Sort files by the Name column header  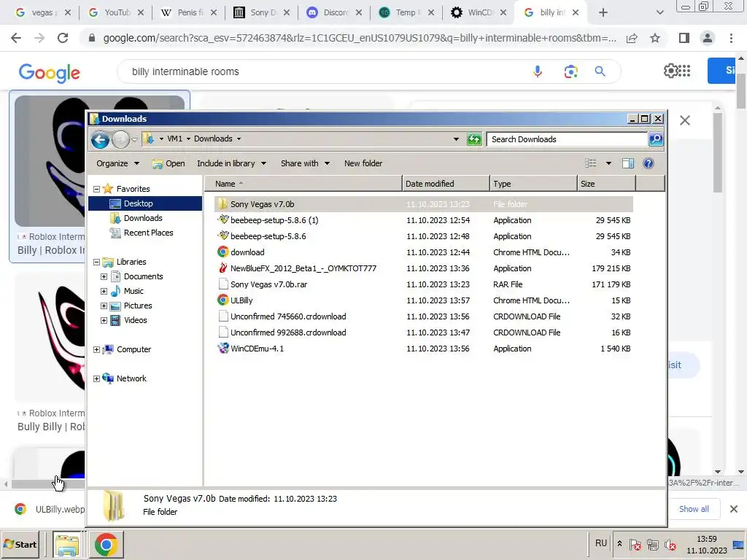303,184
